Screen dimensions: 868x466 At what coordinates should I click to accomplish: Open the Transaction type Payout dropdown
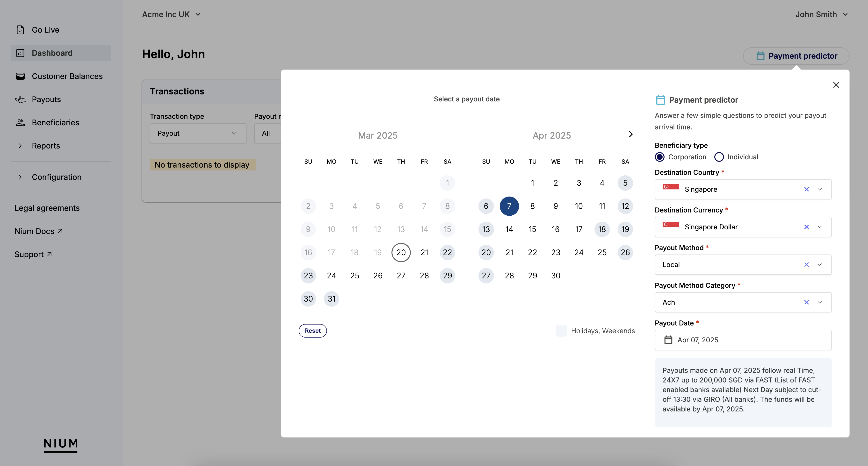tap(198, 133)
